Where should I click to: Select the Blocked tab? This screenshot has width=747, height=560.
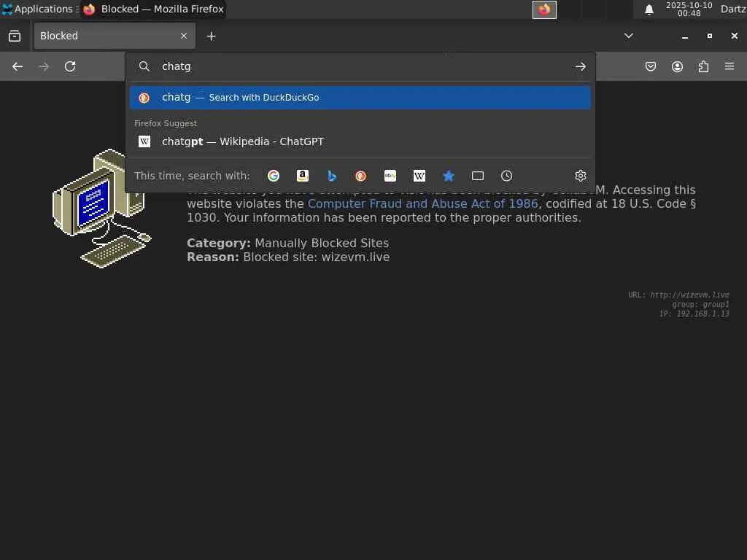pos(115,36)
